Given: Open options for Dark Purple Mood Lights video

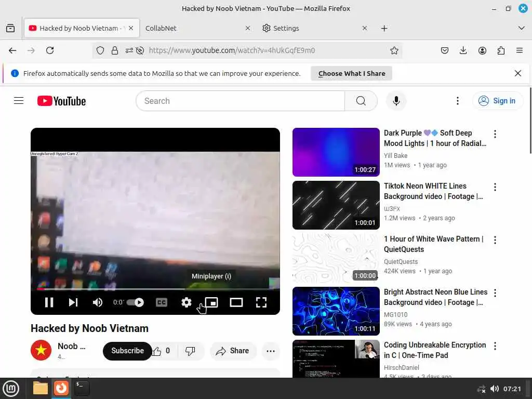Looking at the screenshot, I should pyautogui.click(x=495, y=134).
